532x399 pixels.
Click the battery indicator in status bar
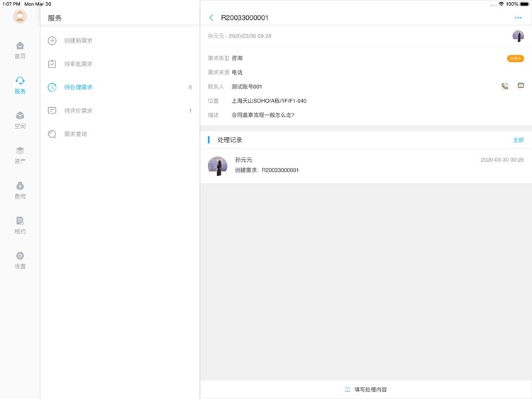tap(524, 4)
